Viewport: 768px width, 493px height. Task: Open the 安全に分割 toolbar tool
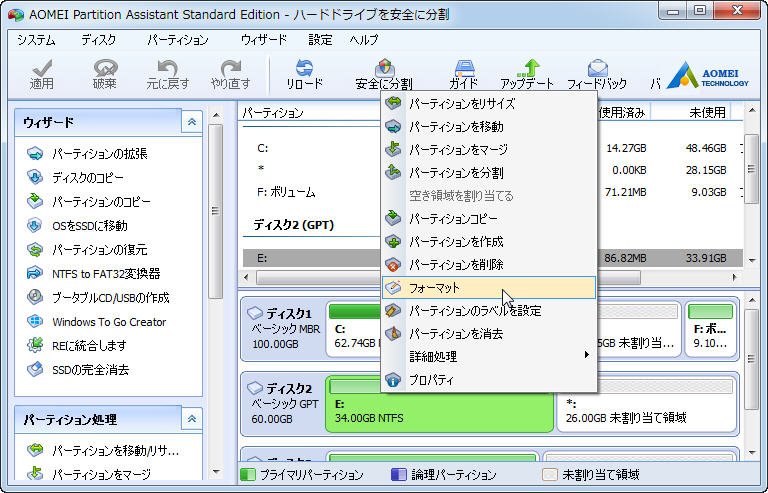coord(384,74)
